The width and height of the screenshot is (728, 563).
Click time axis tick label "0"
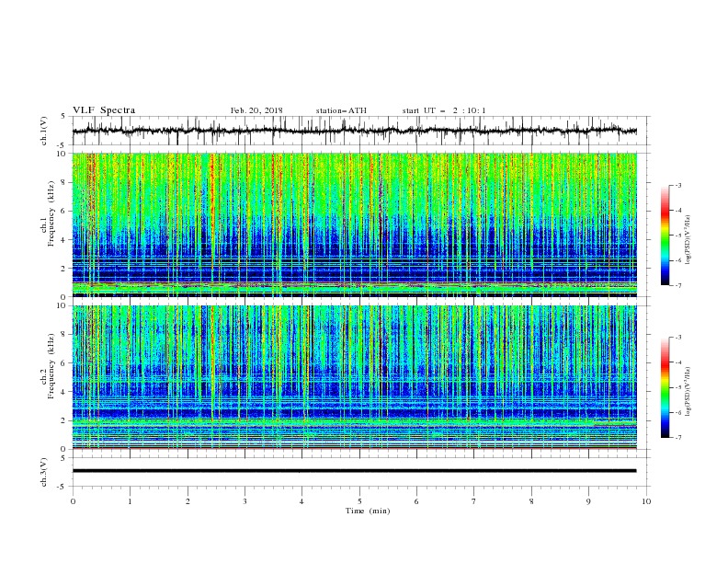click(73, 501)
